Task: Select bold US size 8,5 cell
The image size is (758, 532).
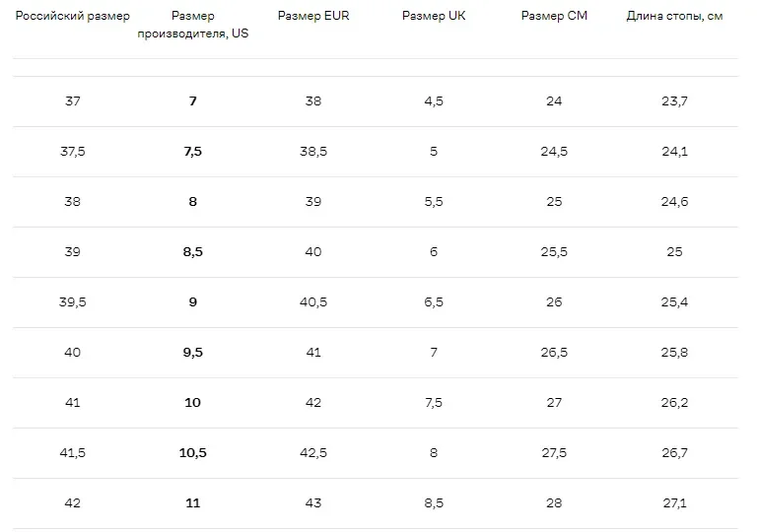Action: [193, 252]
